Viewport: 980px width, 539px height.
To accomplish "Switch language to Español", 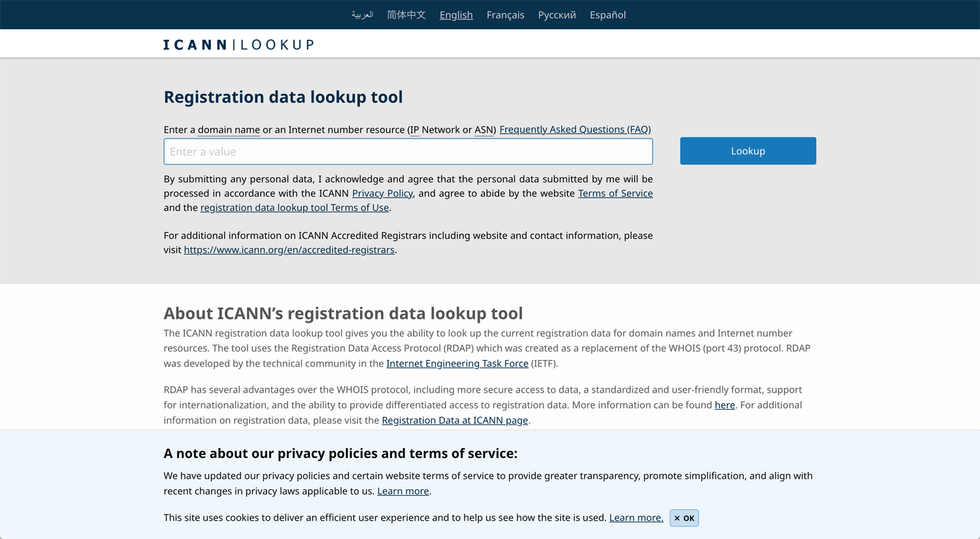I will pyautogui.click(x=608, y=14).
